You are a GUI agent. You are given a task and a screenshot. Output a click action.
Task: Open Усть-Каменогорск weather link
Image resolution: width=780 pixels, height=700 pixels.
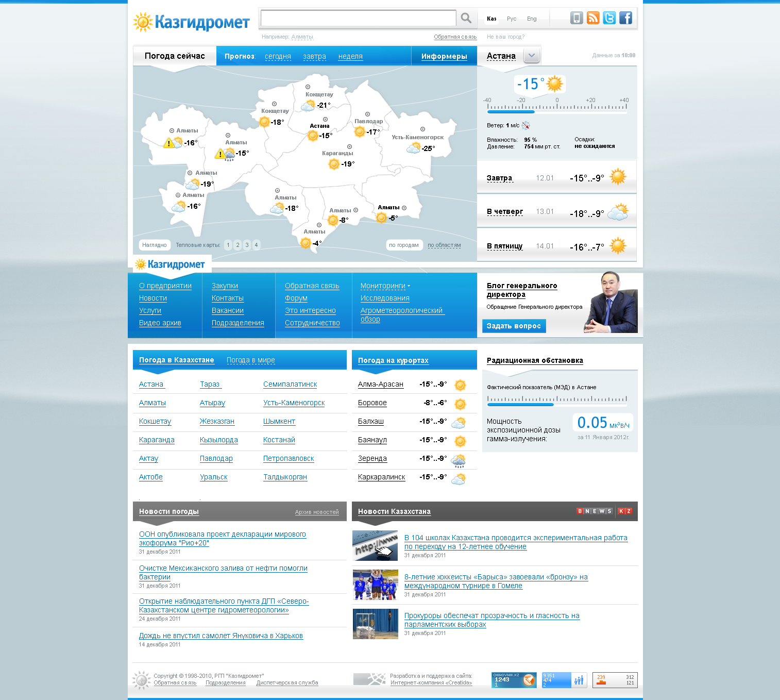tap(294, 403)
